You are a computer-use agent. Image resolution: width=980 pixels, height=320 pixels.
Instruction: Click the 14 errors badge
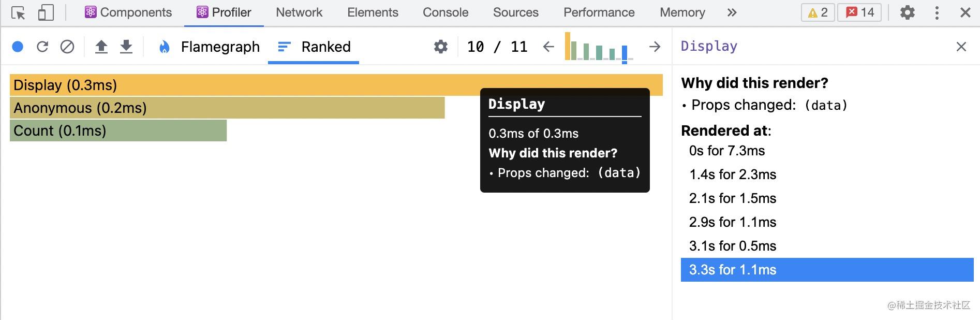[860, 12]
